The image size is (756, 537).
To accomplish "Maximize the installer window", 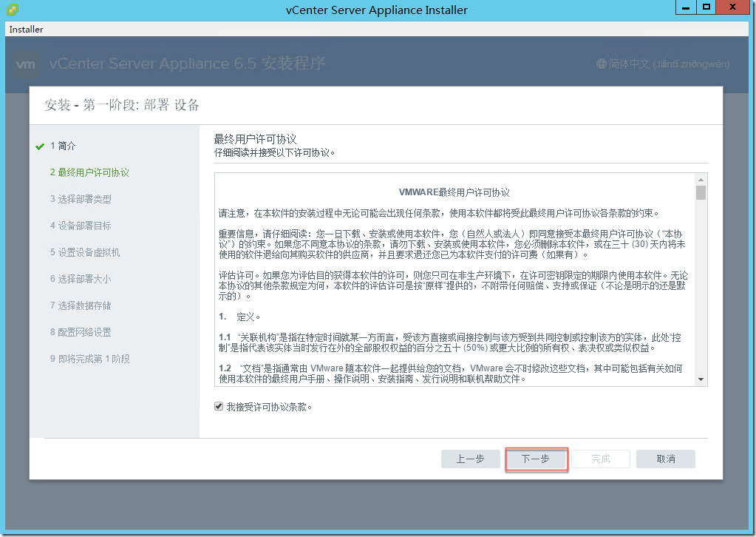I will pyautogui.click(x=706, y=7).
